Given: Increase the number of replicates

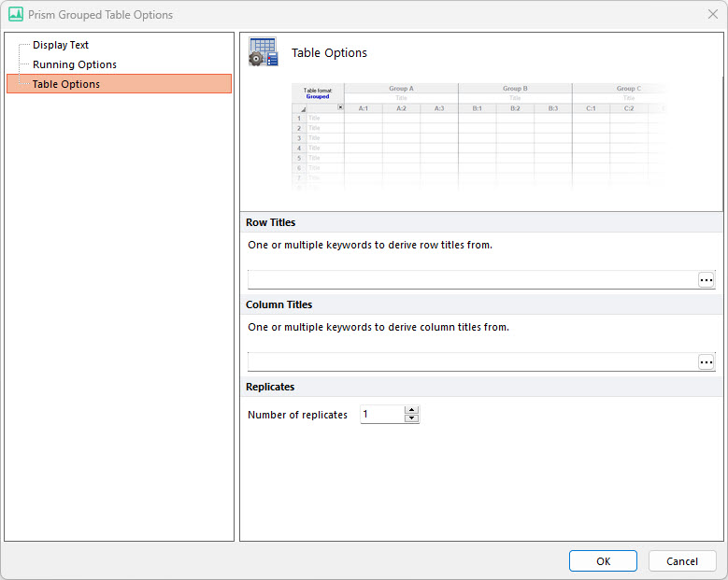Looking at the screenshot, I should [x=411, y=410].
